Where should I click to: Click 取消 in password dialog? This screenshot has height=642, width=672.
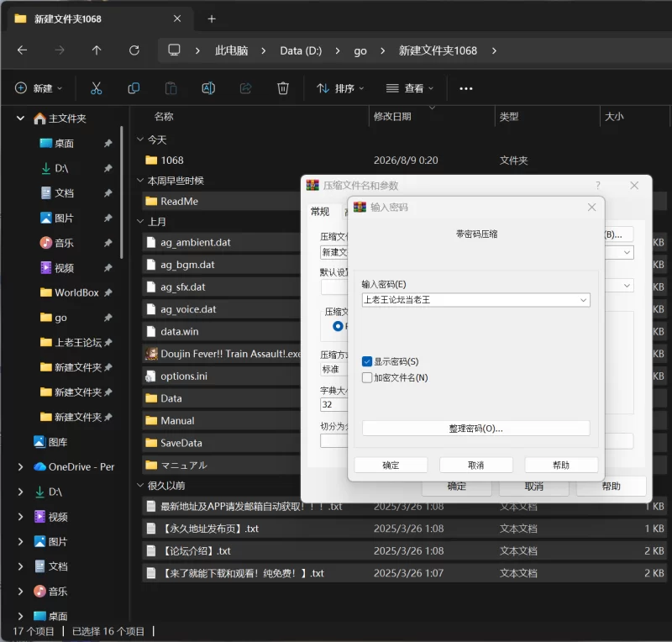click(475, 465)
